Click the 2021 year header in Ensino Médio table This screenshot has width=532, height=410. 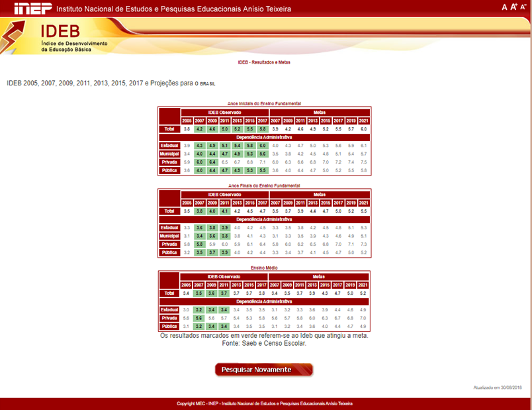click(x=363, y=285)
